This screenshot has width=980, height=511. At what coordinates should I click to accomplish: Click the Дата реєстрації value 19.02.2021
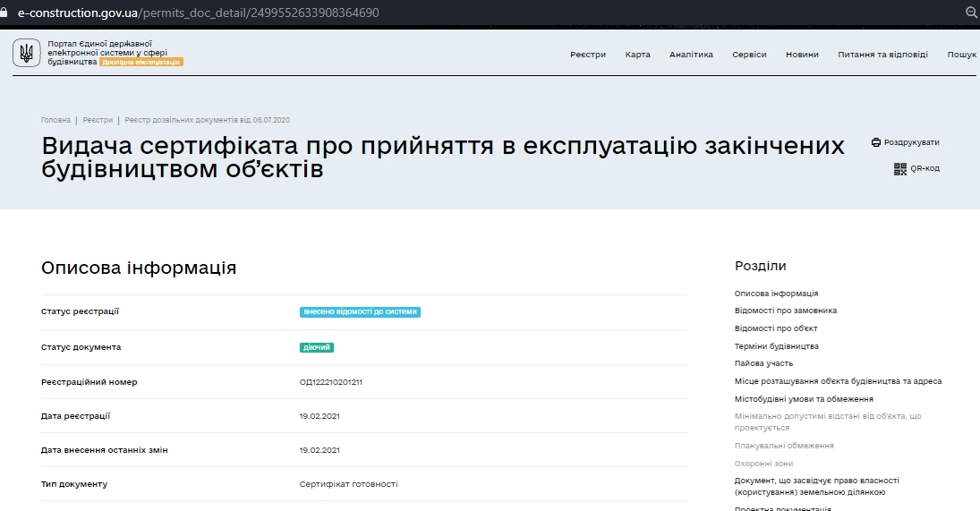(320, 416)
